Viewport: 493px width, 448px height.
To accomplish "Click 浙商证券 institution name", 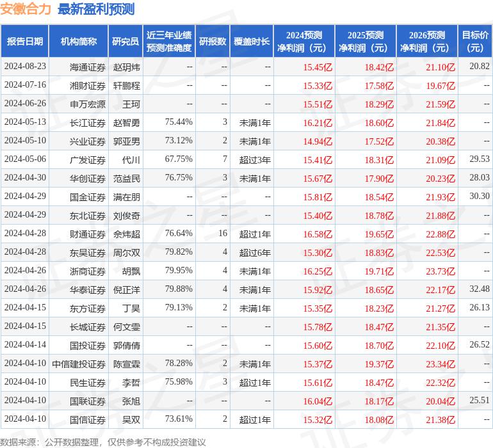I will 88,271.
